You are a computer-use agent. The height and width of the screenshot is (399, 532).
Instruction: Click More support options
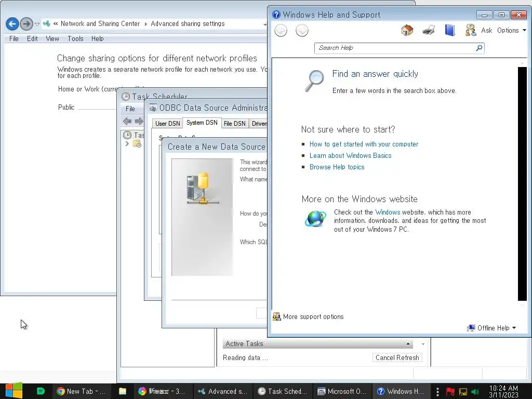(309, 316)
